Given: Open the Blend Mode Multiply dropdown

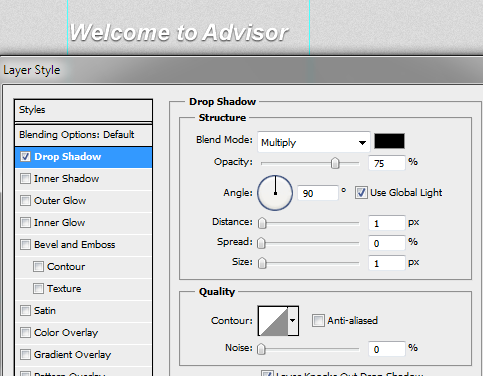Looking at the screenshot, I should pyautogui.click(x=314, y=142).
